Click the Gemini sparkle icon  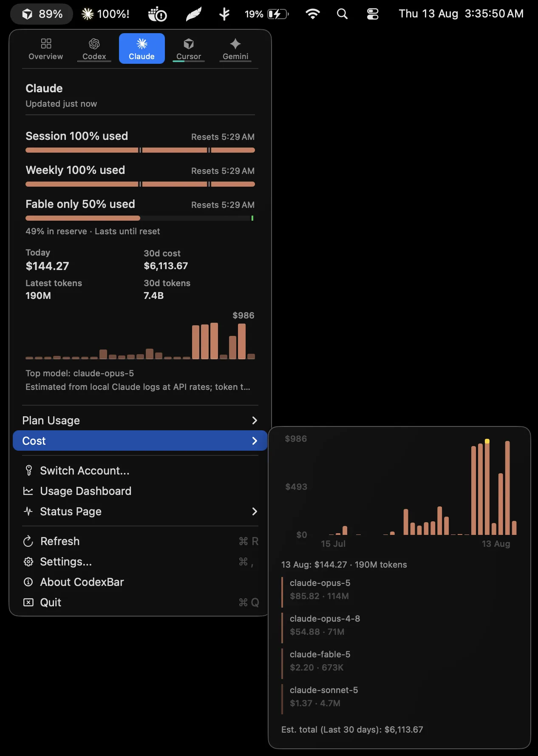235,44
